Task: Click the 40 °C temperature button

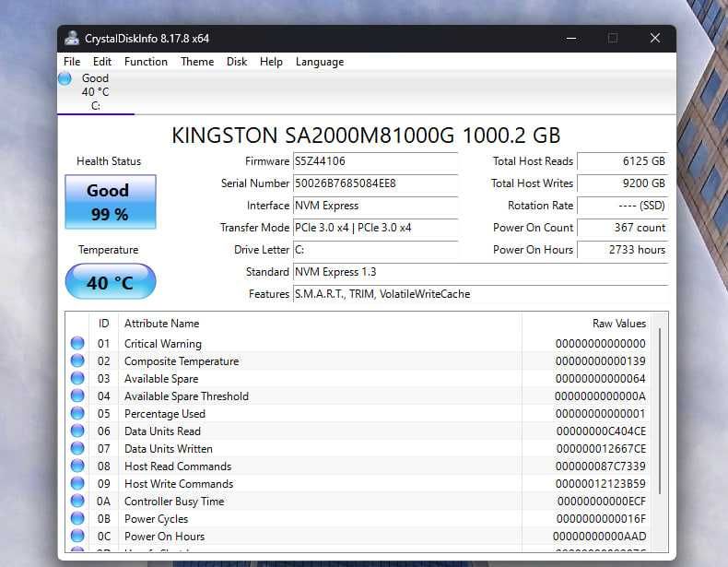Action: [x=111, y=281]
